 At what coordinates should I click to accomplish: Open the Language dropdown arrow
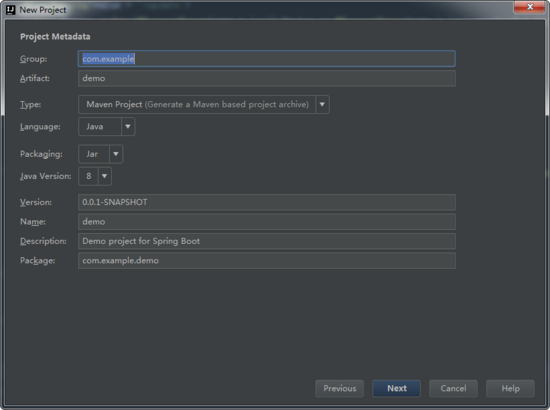pos(128,127)
